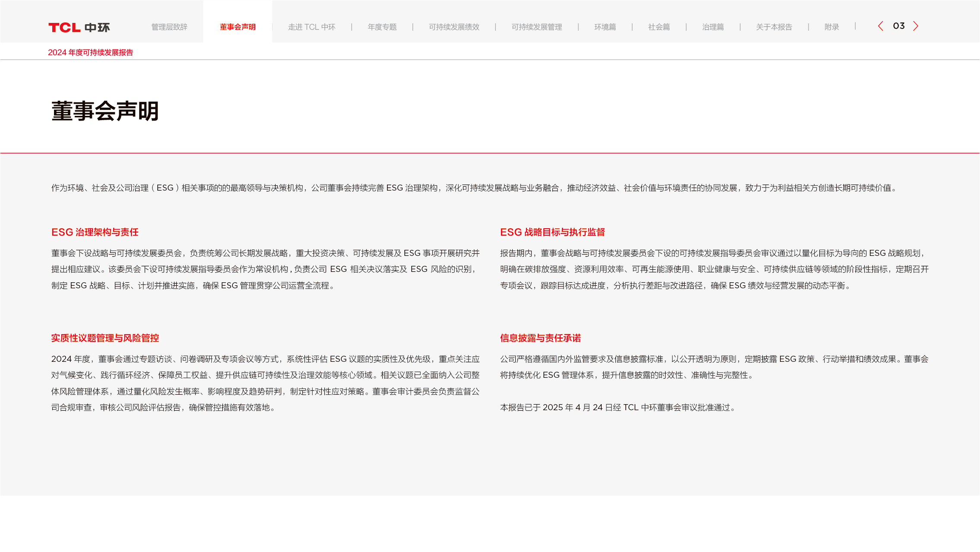Open 可持续发展绩效 tab
This screenshot has height=552, width=980.
pos(454,27)
